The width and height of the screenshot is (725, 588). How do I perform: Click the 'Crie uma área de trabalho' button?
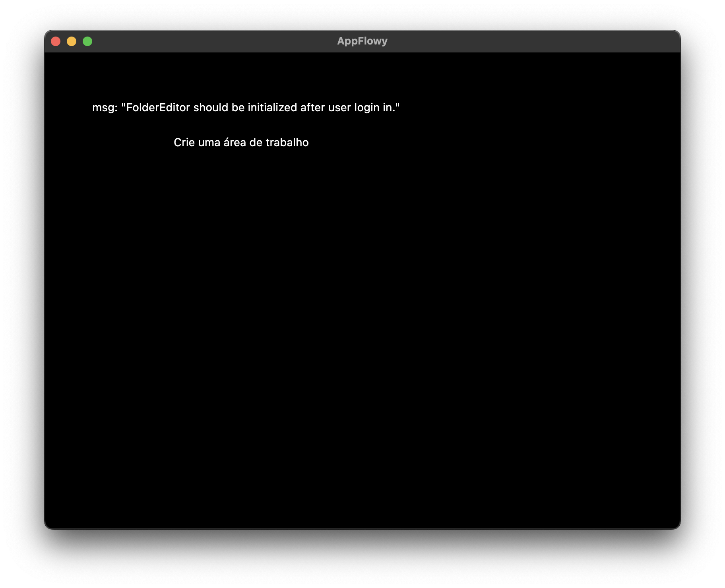click(x=241, y=142)
